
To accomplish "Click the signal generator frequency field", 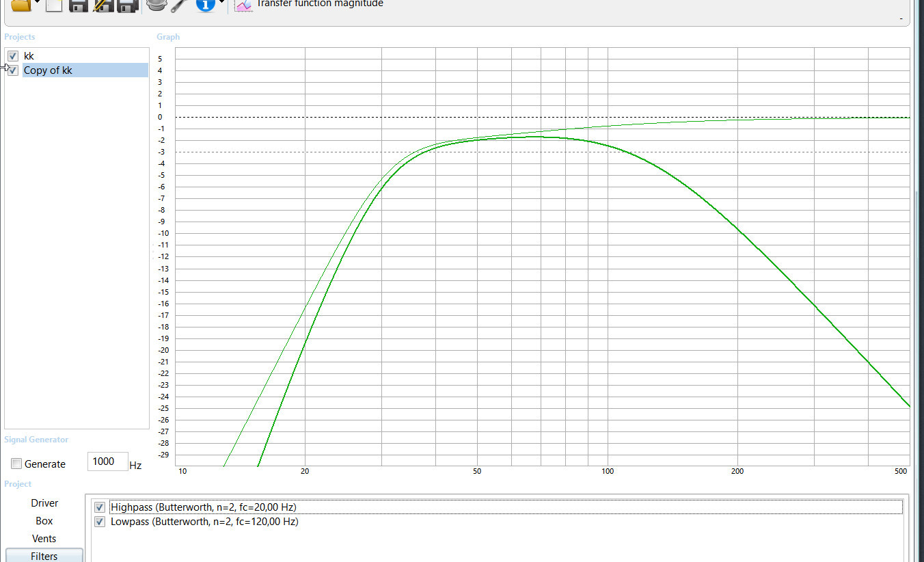I will click(x=107, y=461).
